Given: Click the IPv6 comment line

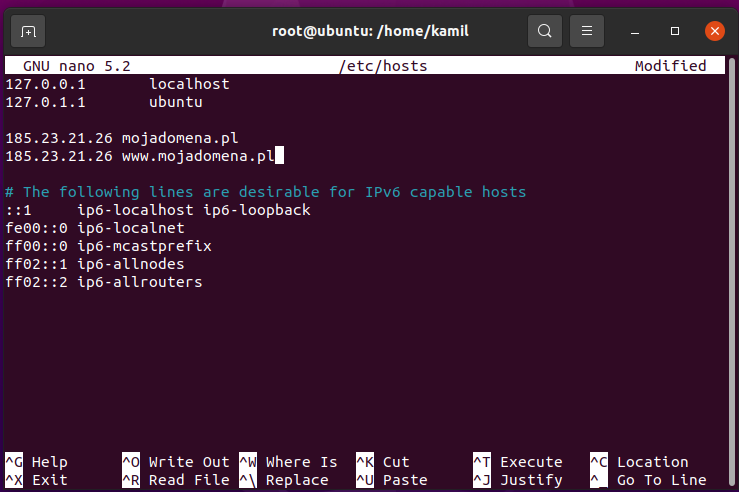Looking at the screenshot, I should pos(265,192).
